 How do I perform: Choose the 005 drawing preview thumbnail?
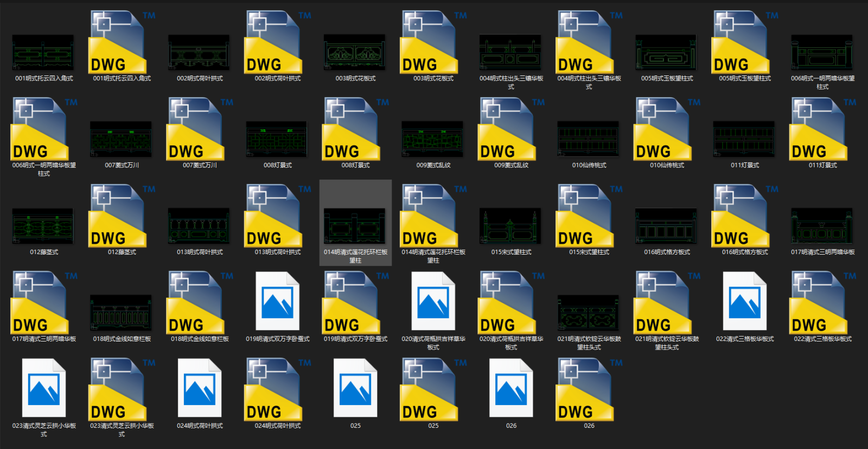click(666, 53)
